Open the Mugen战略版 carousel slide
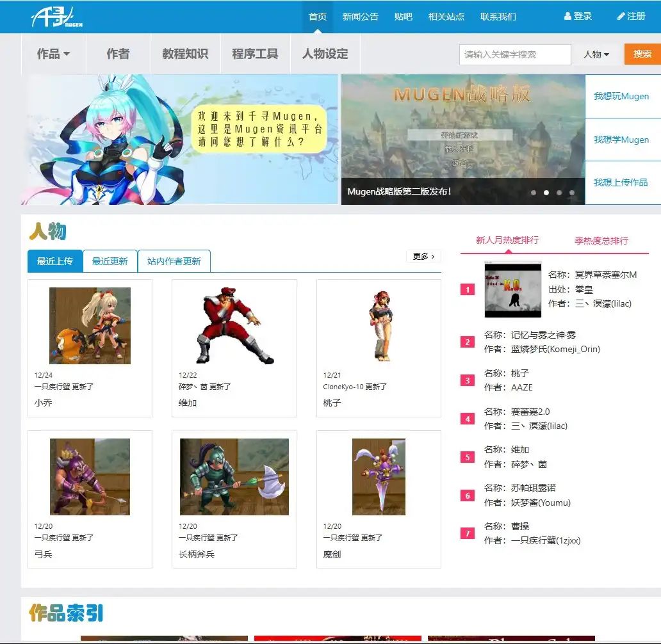661x644 pixels. point(463,140)
